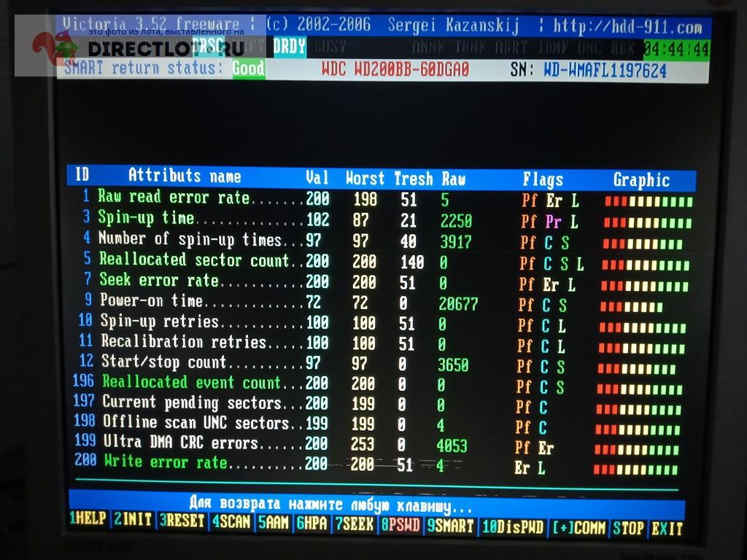The height and width of the screenshot is (560, 747).
Task: Select the Start/stop count attribute
Action: tap(164, 362)
